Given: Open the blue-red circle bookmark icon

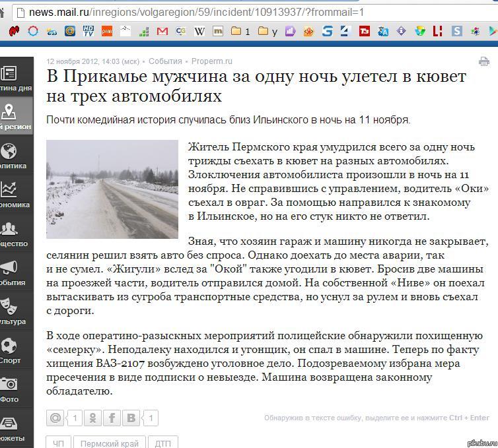Looking at the screenshot, I should [x=33, y=31].
